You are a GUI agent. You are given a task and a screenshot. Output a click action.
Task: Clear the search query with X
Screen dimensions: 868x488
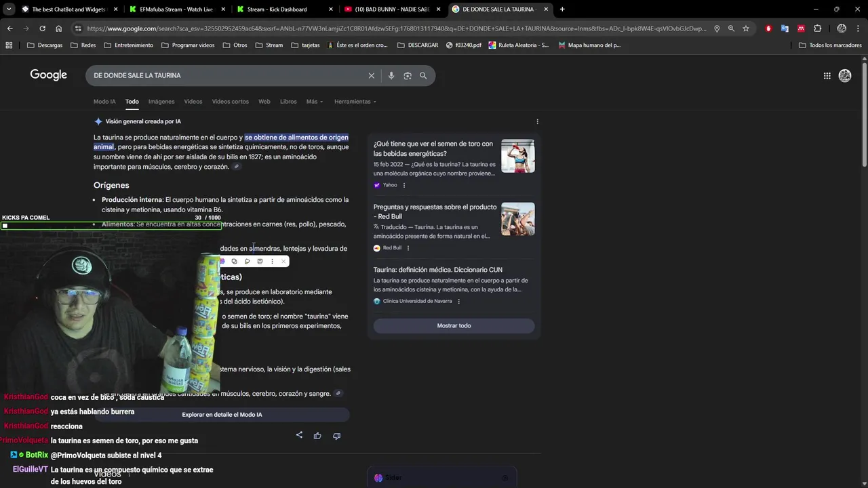(x=371, y=75)
